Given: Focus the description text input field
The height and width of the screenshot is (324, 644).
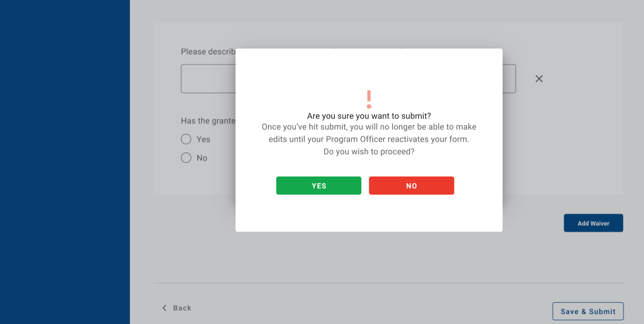Looking at the screenshot, I should 208,79.
